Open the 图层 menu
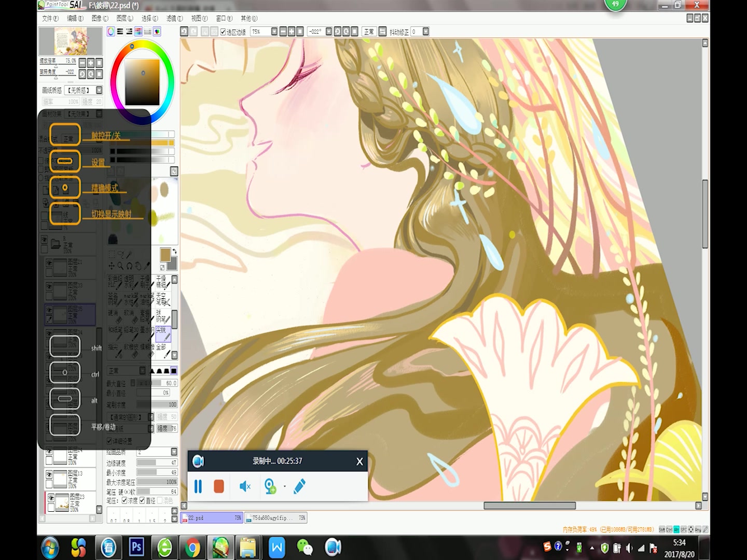The height and width of the screenshot is (560, 747). pos(125,18)
